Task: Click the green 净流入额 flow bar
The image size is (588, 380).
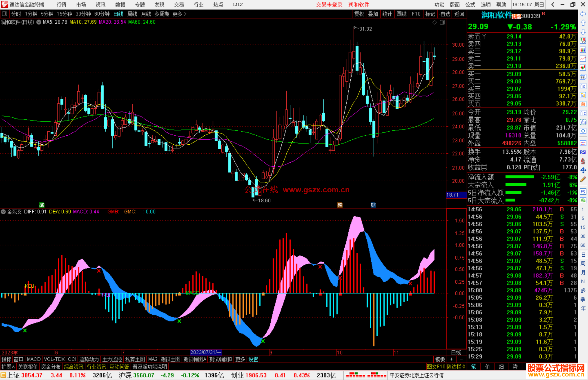Action: 519,177
